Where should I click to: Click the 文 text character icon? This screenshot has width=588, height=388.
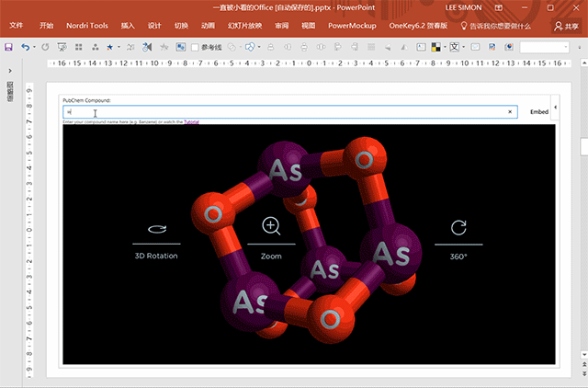pyautogui.click(x=454, y=47)
